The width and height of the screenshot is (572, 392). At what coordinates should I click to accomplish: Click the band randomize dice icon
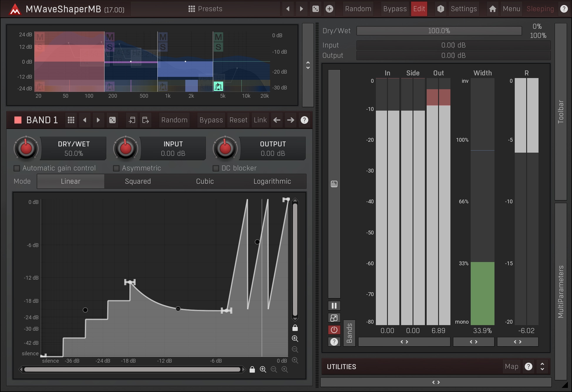[x=112, y=120]
